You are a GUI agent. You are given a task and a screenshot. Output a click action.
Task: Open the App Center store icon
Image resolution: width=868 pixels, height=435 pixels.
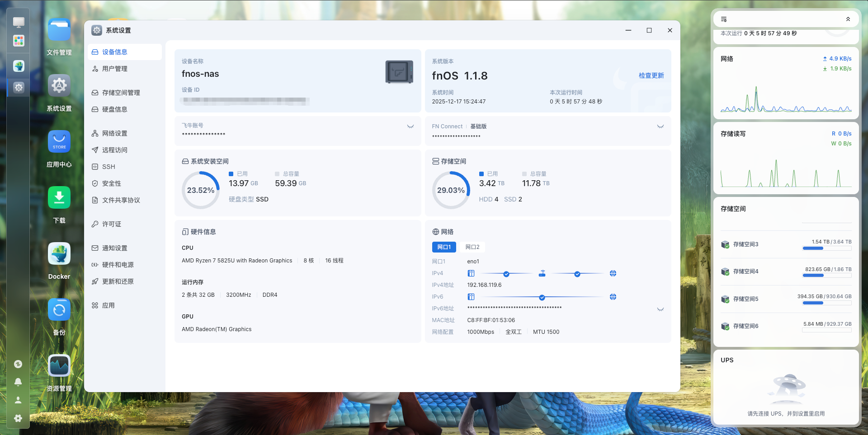59,142
